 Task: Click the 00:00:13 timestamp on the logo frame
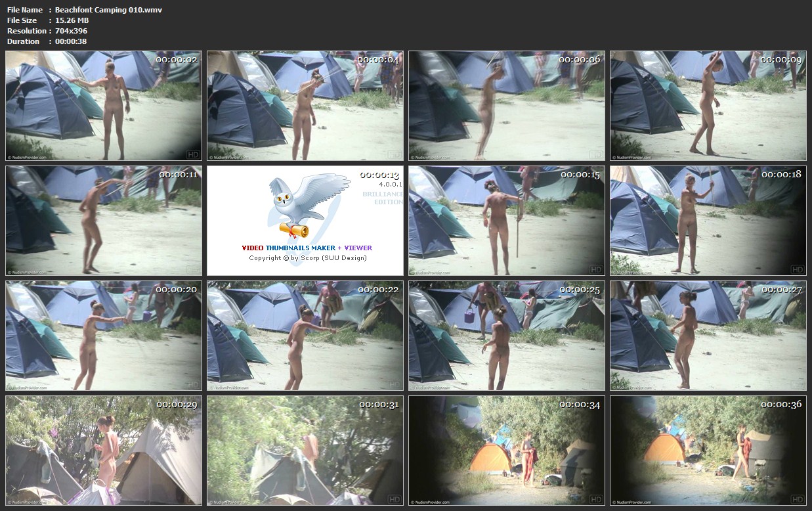(x=379, y=175)
